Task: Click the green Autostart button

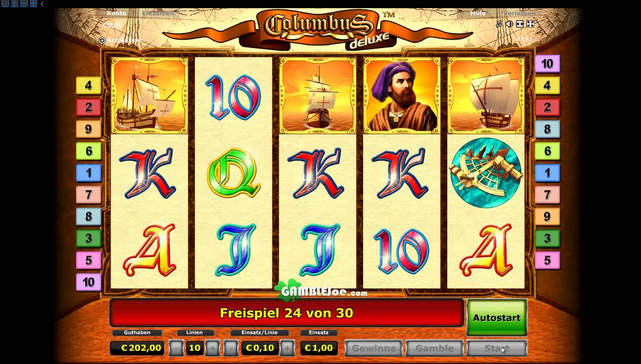Action: [496, 317]
